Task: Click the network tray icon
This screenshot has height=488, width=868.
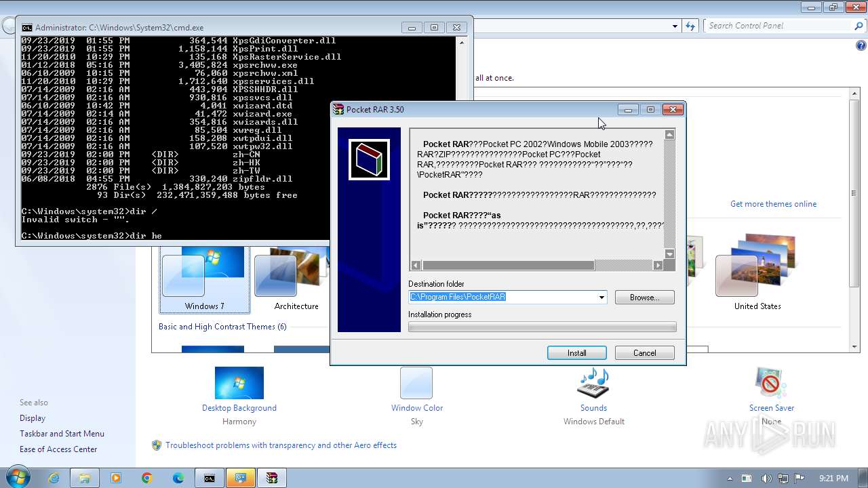Action: 783,479
